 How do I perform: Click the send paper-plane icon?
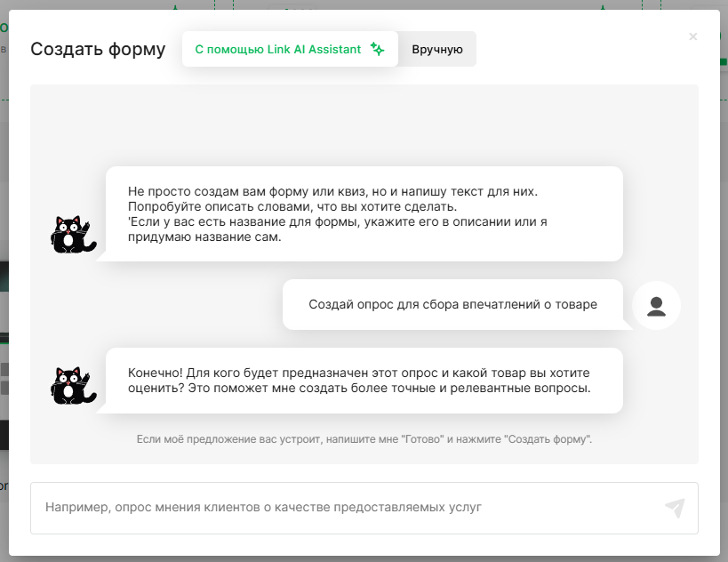tap(675, 508)
